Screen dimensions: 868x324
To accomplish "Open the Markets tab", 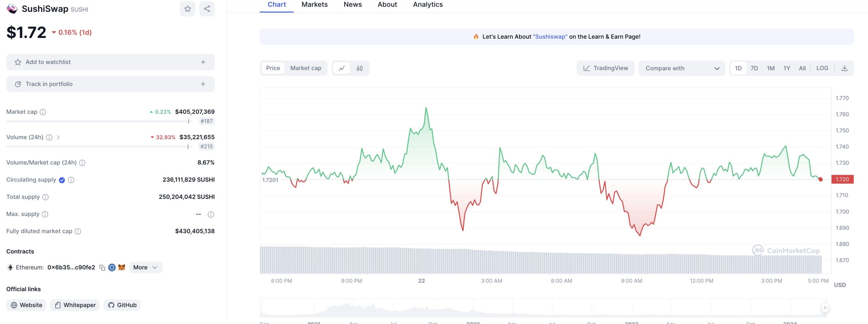I will [315, 5].
